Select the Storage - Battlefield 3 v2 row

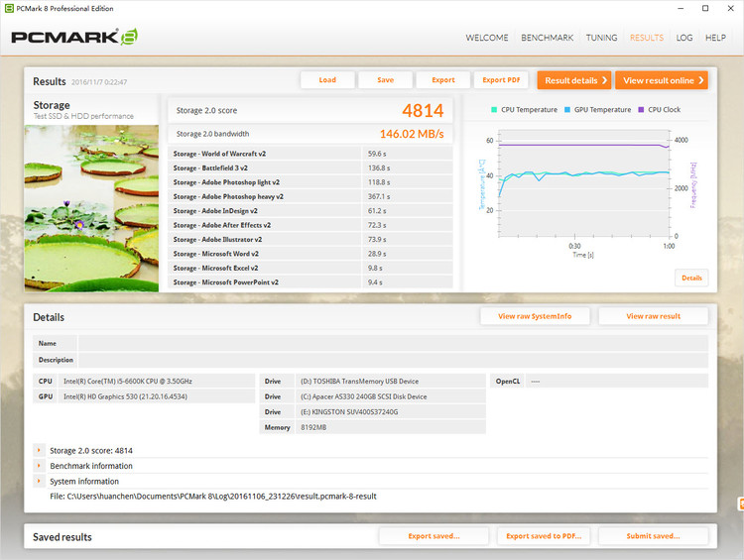click(x=310, y=168)
